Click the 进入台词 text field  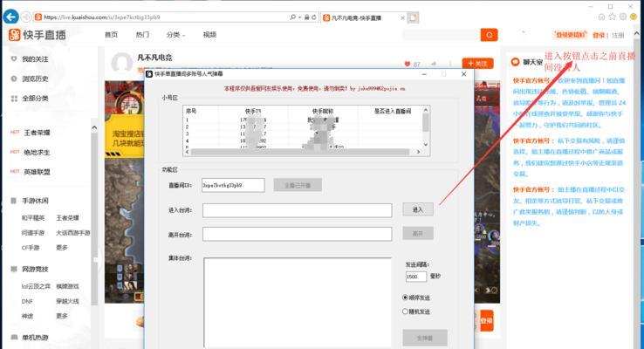coord(297,210)
